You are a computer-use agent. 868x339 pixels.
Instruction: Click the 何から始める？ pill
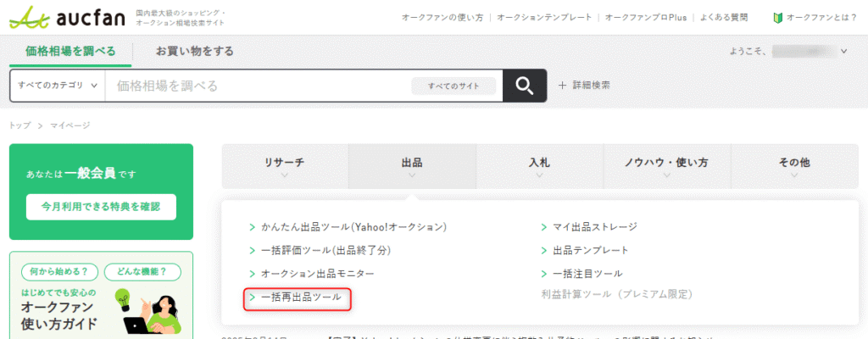[x=59, y=272]
